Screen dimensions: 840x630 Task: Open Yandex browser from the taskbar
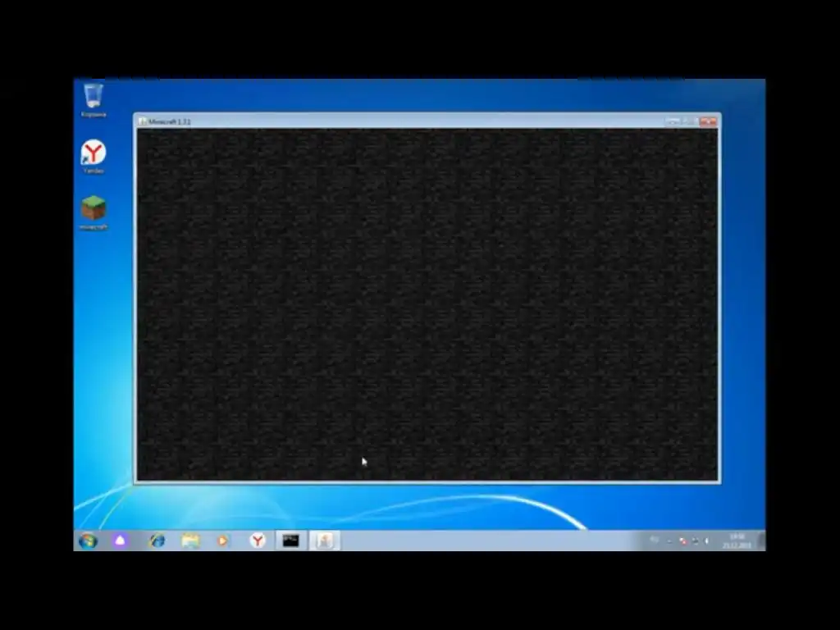[258, 541]
